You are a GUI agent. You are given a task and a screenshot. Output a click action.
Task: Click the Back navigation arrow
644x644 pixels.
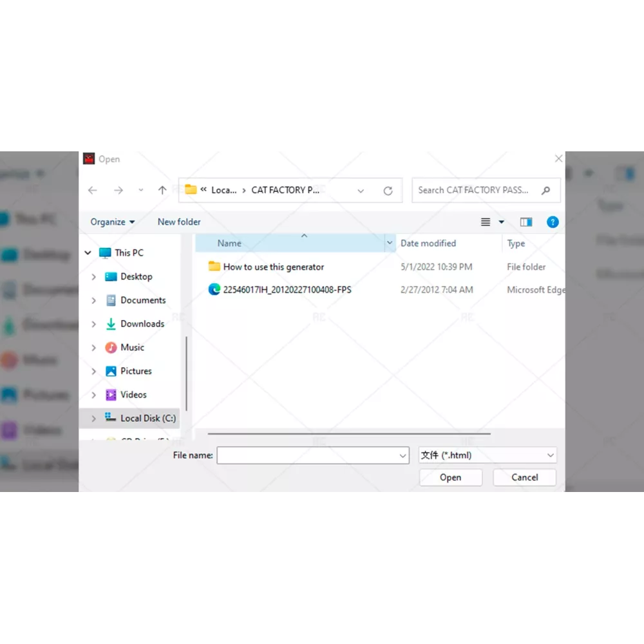(93, 191)
